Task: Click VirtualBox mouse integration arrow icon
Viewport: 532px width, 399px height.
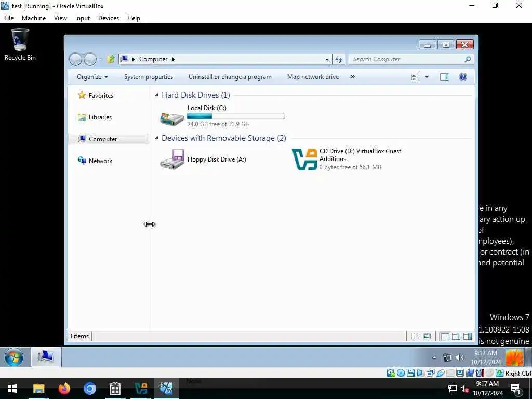Action: click(x=499, y=373)
